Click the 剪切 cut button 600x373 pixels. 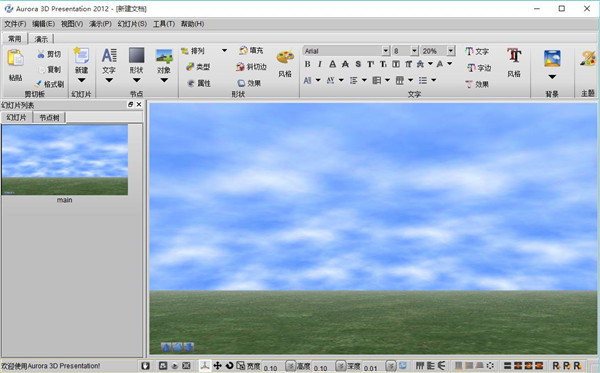click(x=49, y=54)
